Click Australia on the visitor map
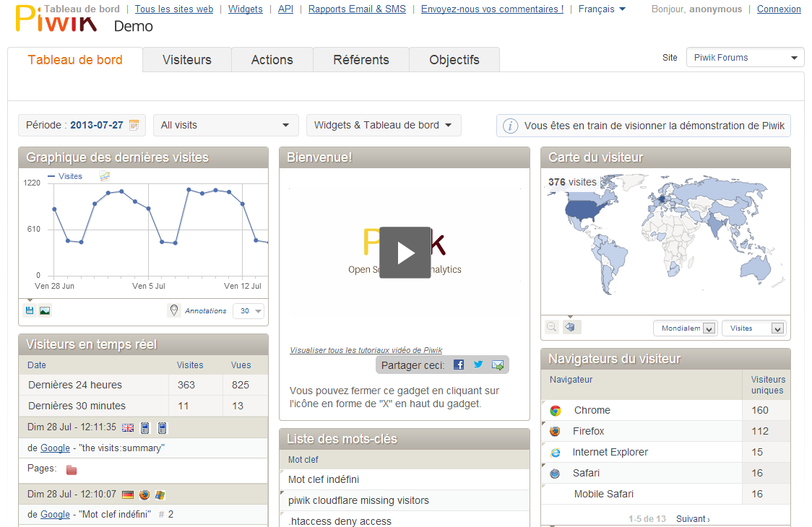812x527 pixels. pyautogui.click(x=756, y=269)
